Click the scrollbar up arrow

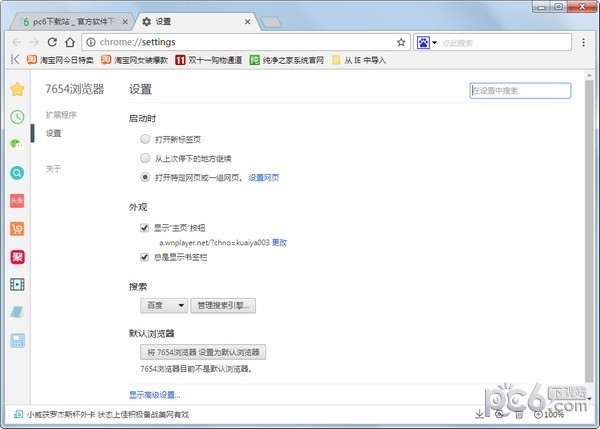(x=589, y=75)
